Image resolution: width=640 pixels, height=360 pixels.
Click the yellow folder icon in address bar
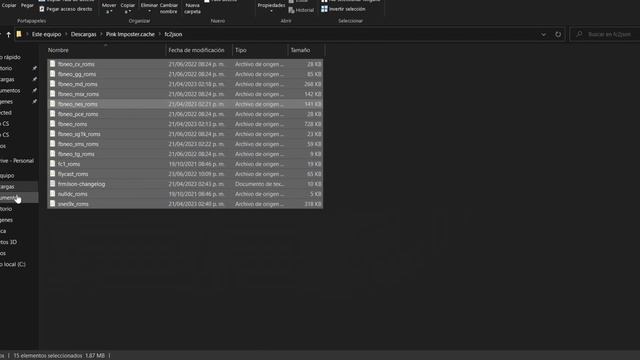19,34
